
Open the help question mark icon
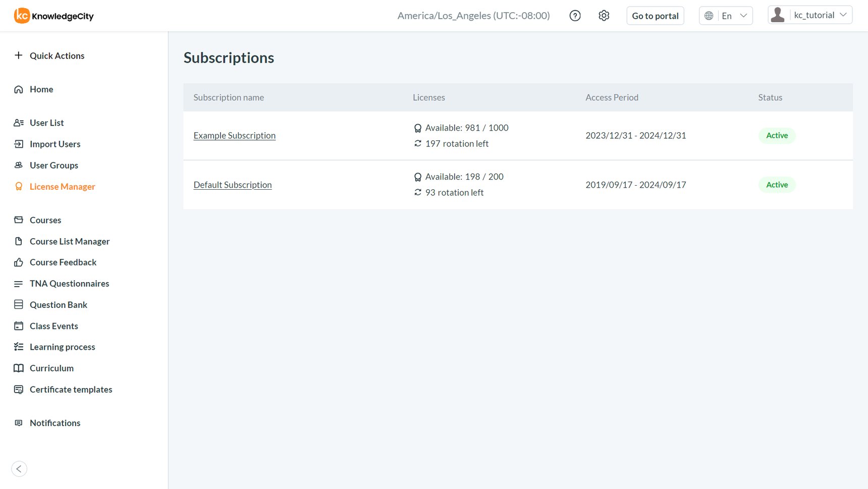575,15
